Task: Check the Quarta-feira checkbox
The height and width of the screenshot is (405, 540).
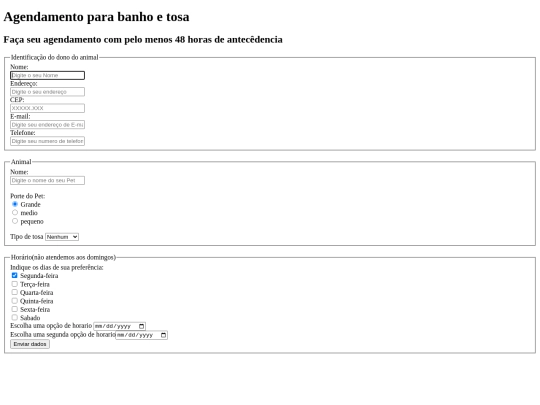Action: [x=14, y=292]
